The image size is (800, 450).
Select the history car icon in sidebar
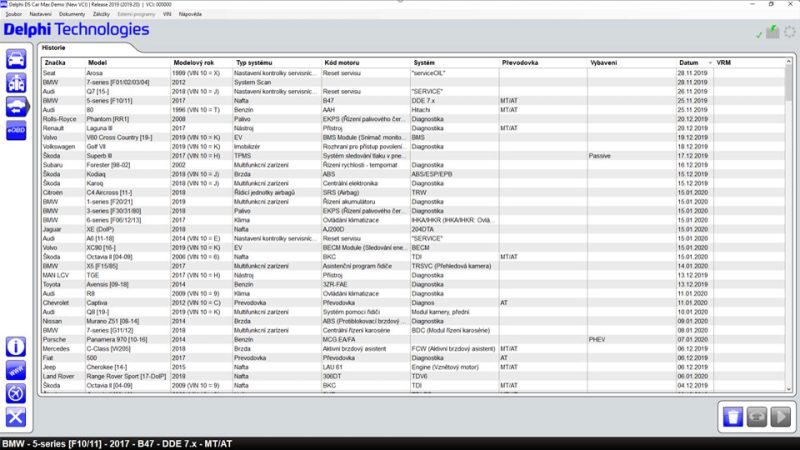(18, 107)
